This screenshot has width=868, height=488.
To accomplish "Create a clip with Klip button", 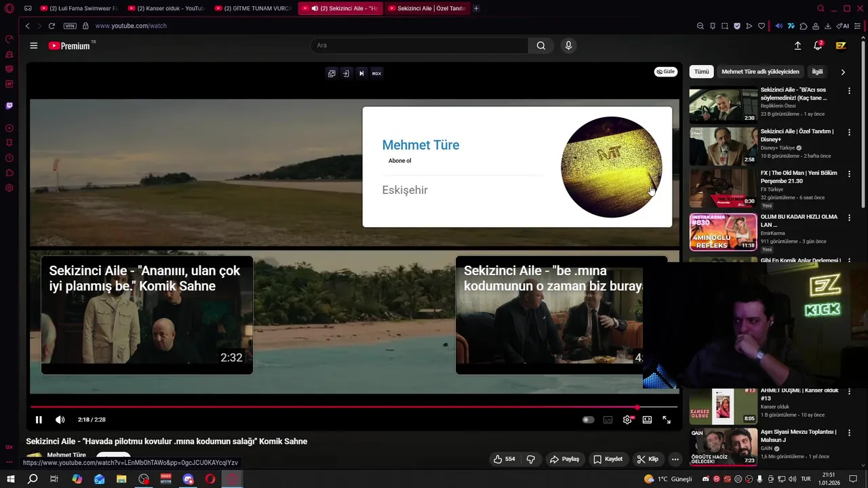I will tap(648, 459).
